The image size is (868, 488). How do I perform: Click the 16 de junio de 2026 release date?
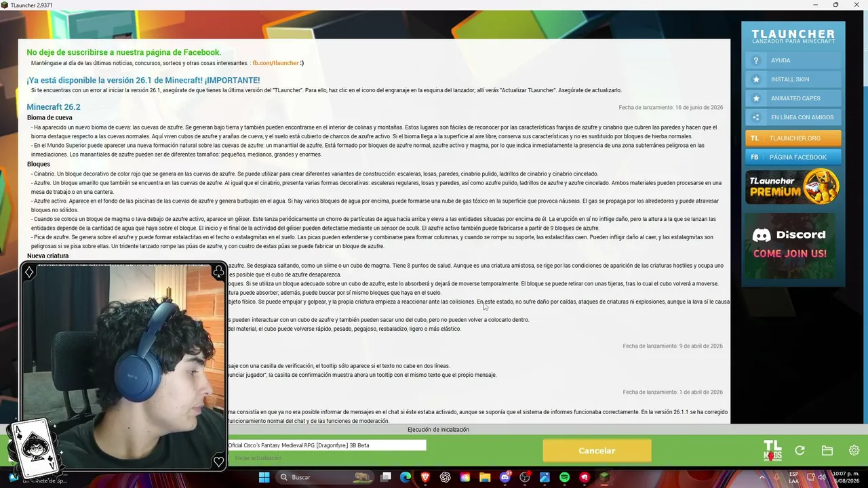(671, 108)
